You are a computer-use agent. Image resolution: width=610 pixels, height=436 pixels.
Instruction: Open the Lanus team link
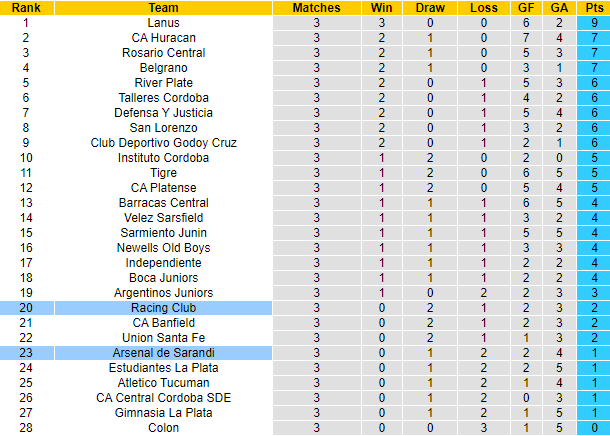pyautogui.click(x=164, y=22)
